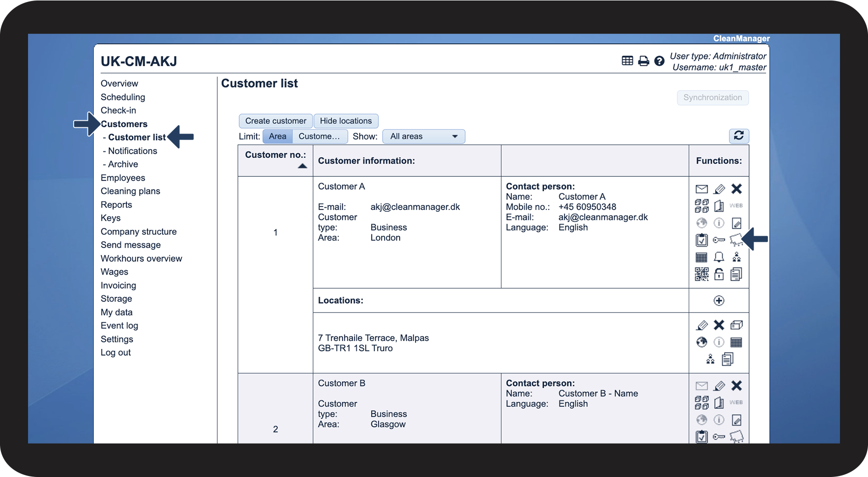
Task: Click the Create customer button
Action: [276, 121]
